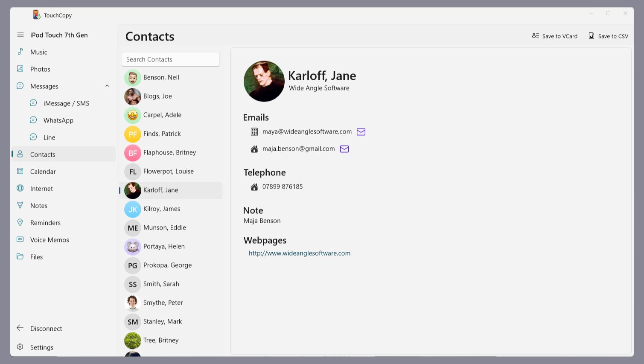Select contact Finds, Patrick
The width and height of the screenshot is (644, 364).
(x=171, y=134)
